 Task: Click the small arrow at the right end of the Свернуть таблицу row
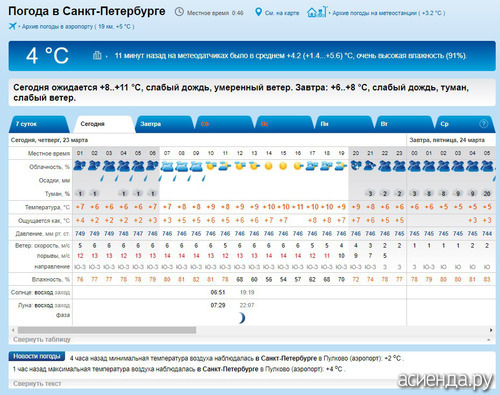pyautogui.click(x=488, y=340)
